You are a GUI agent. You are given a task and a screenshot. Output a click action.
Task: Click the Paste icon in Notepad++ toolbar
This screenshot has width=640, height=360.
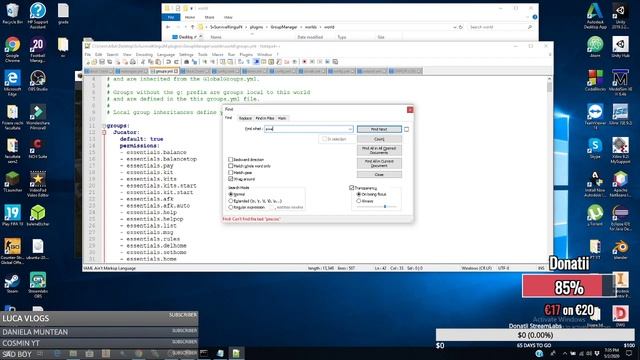pyautogui.click(x=158, y=62)
